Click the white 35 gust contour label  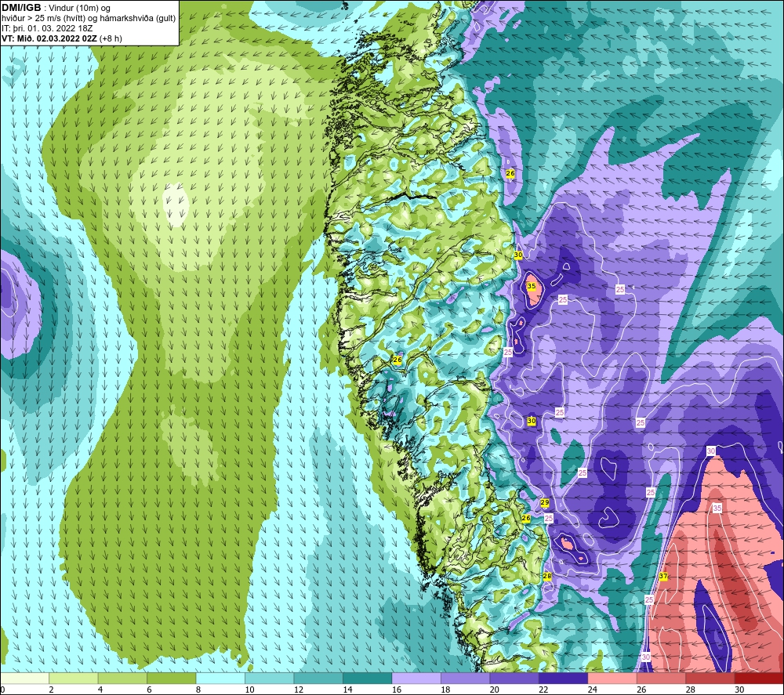tap(717, 509)
